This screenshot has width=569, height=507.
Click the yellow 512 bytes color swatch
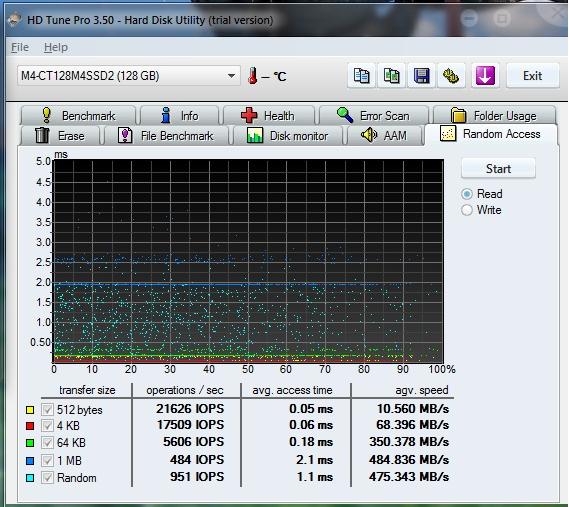pyautogui.click(x=30, y=410)
